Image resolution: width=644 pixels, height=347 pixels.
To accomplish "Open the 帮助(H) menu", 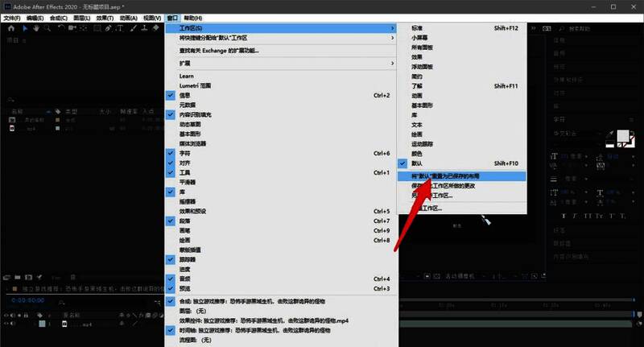I will pos(192,18).
